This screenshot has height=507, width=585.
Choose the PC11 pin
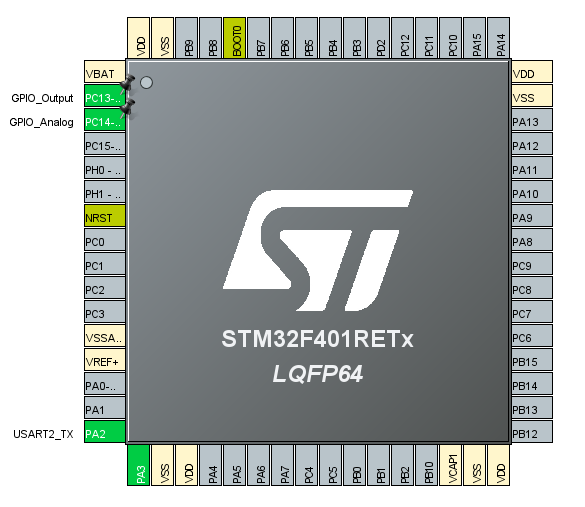coord(426,38)
